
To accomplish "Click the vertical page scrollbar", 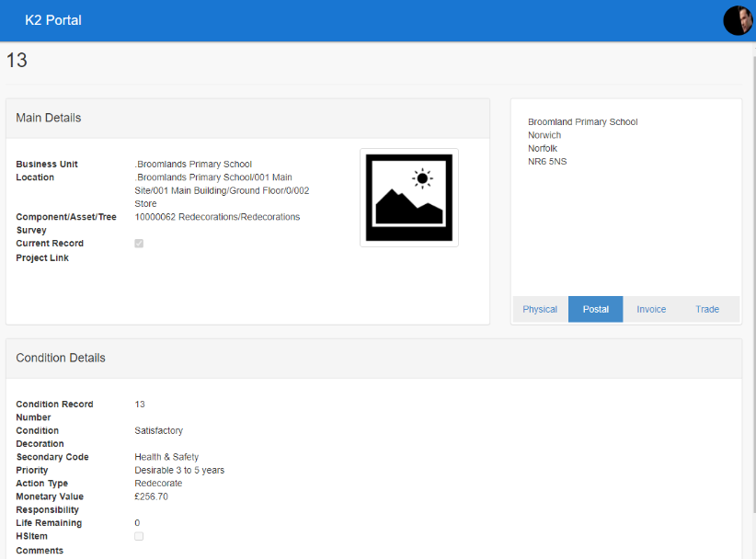I will click(x=751, y=276).
